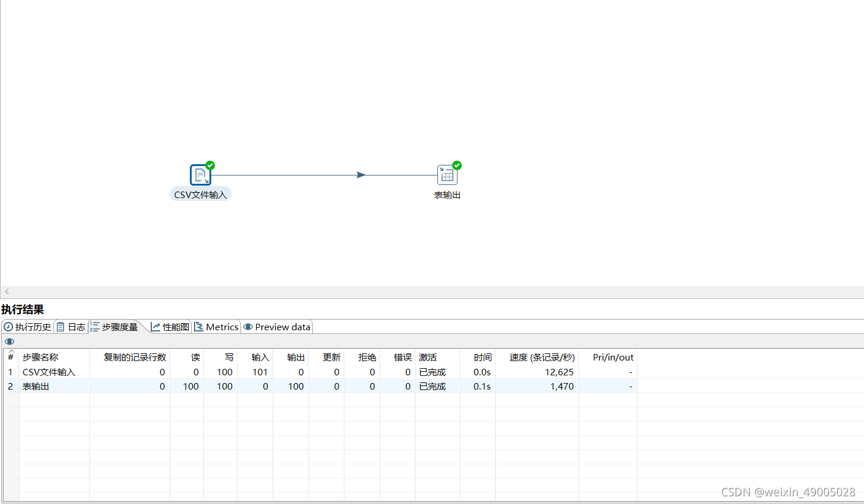Image resolution: width=864 pixels, height=504 pixels.
Task: Click the 0.0s time cell
Action: (482, 372)
